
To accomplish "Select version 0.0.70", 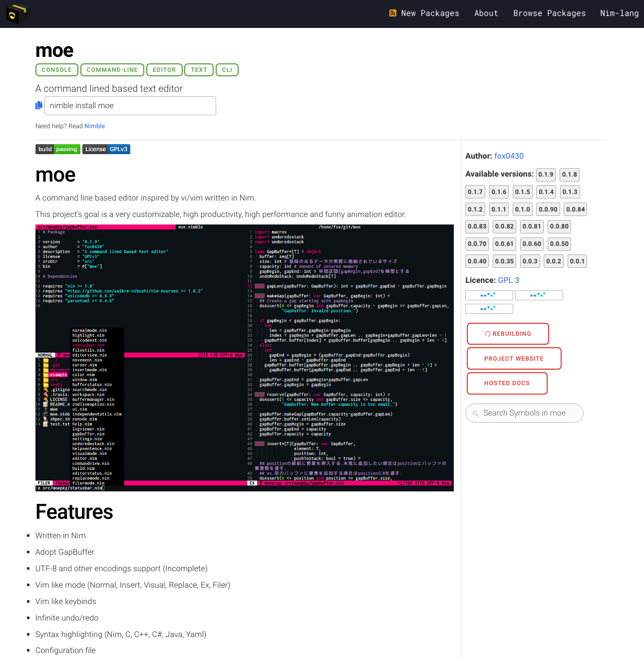I will tap(477, 244).
